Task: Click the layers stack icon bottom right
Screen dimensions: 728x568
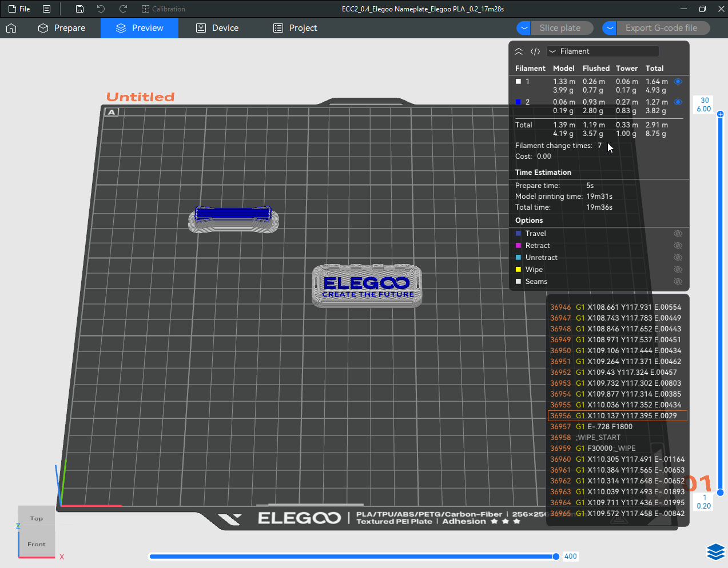Action: (x=715, y=551)
